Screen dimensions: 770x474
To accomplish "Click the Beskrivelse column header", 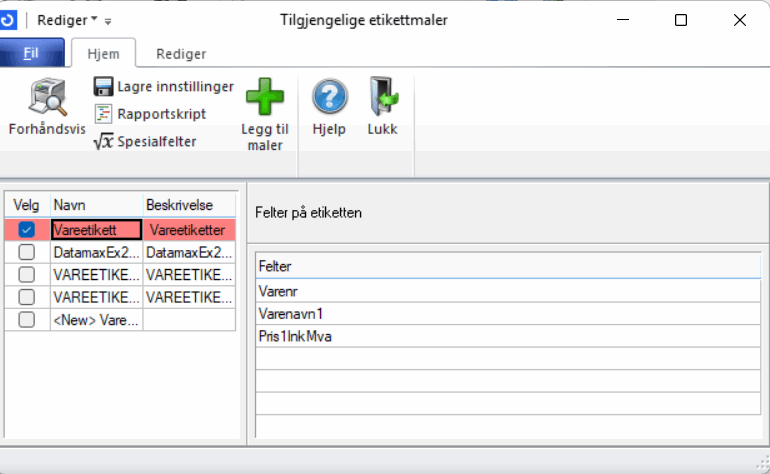I will pos(189,205).
